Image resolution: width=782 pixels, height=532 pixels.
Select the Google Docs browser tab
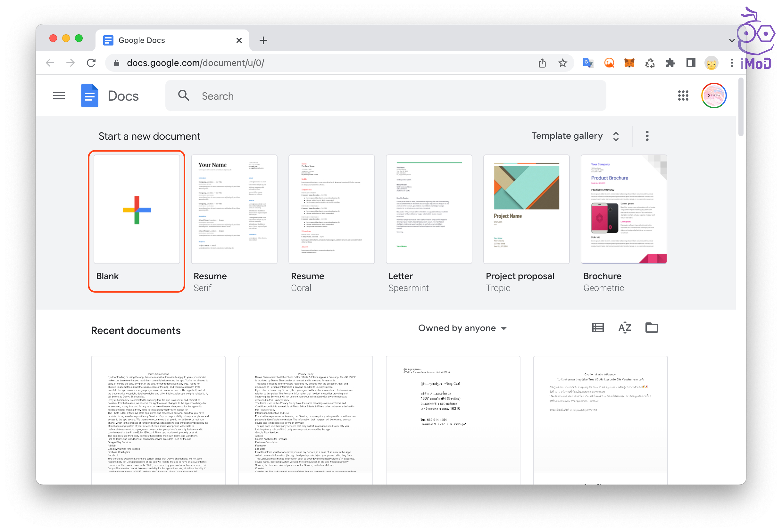[x=168, y=40]
